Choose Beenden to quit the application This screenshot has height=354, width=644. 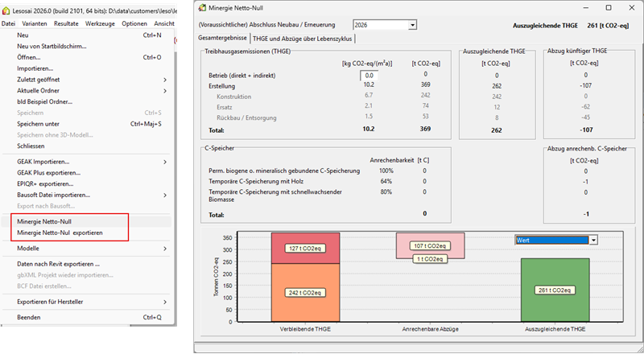(x=30, y=317)
